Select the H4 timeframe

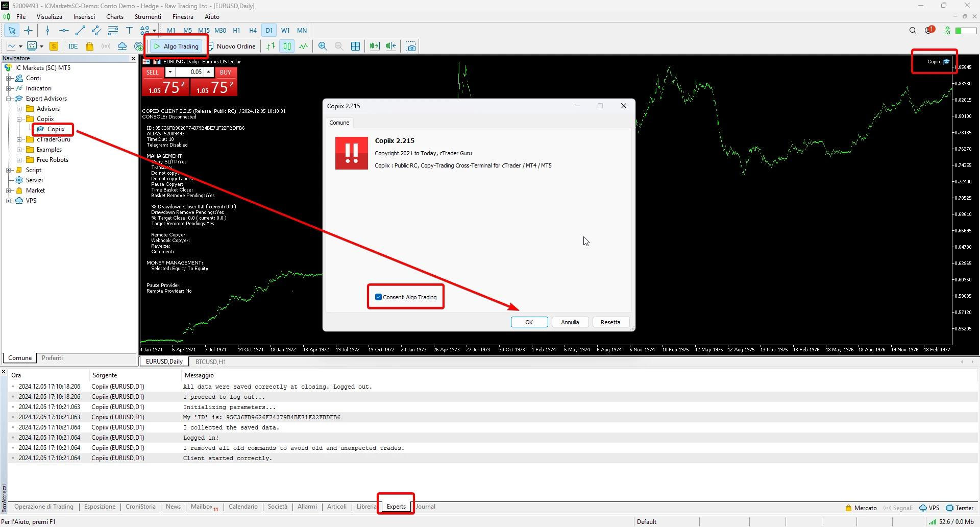[253, 31]
